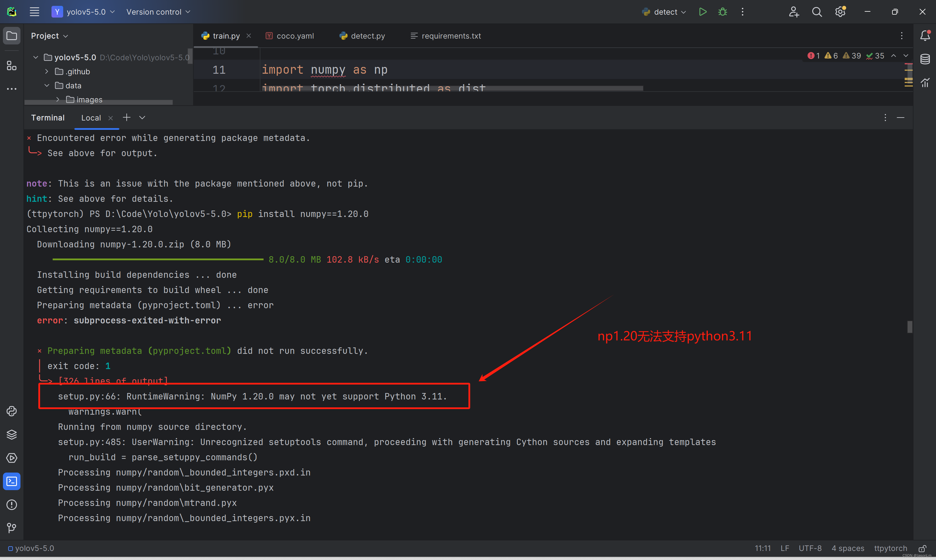
Task: Open editor tabs options menu
Action: coord(902,36)
